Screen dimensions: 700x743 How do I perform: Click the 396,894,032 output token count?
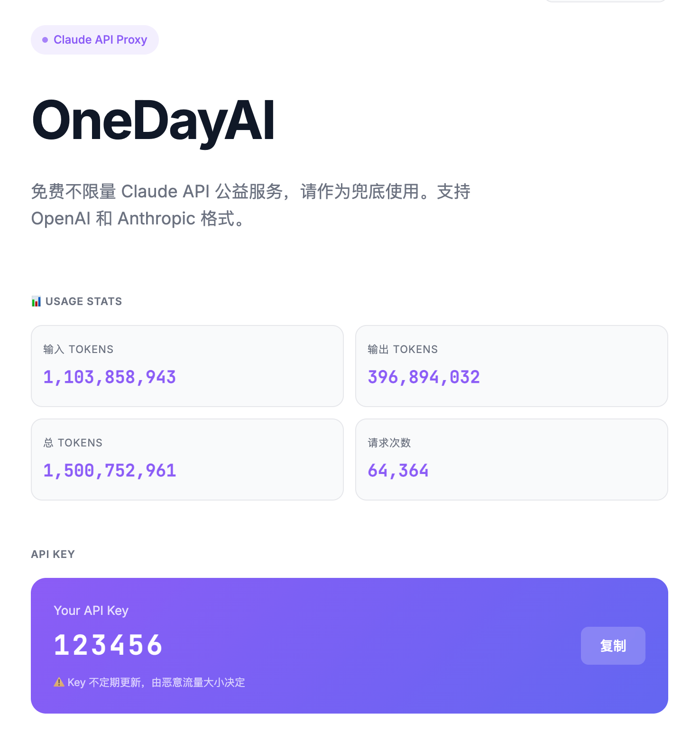point(424,377)
